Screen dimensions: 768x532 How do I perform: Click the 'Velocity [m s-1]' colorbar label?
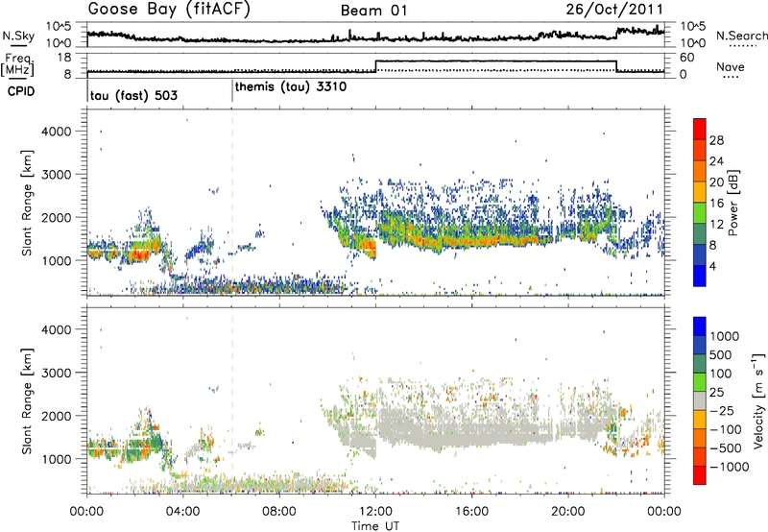tap(758, 401)
